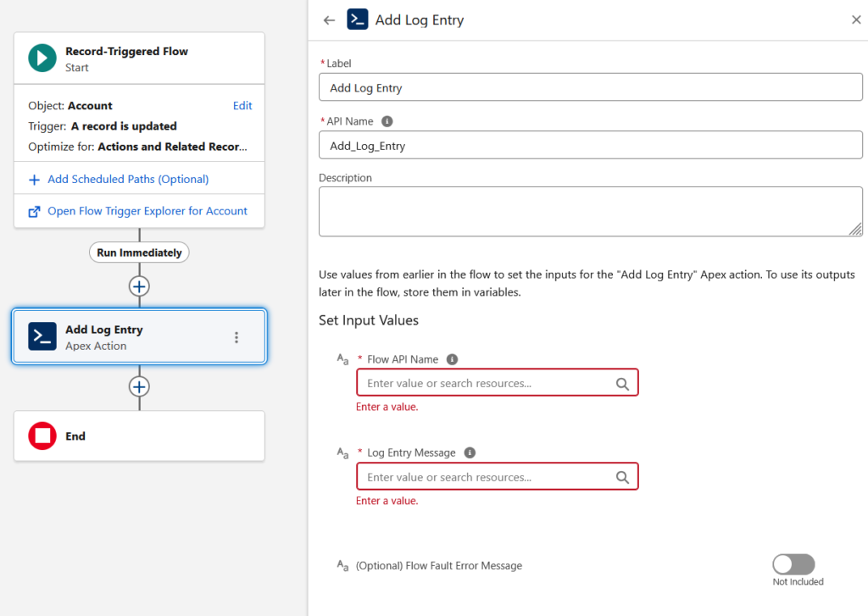Open the three-dot menu on Add Log Entry node
868x616 pixels.
coord(236,337)
